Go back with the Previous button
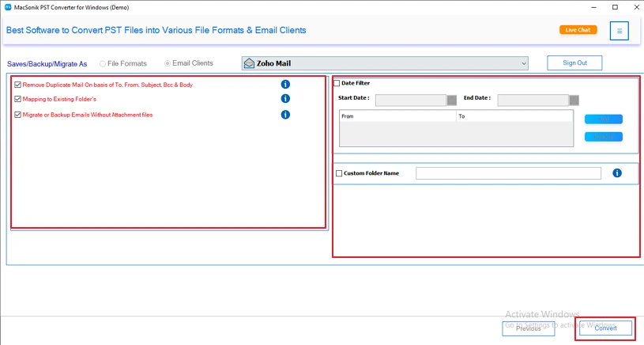The image size is (644, 345). click(528, 328)
